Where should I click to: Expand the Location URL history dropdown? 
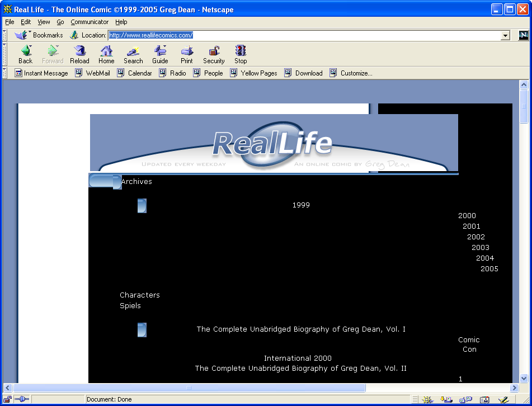(505, 35)
